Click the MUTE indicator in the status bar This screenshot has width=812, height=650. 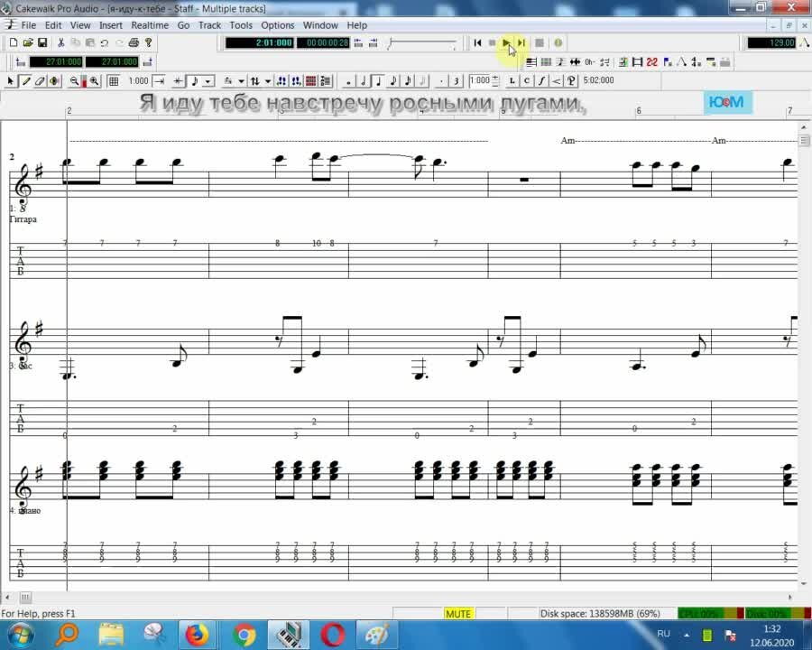click(x=458, y=614)
